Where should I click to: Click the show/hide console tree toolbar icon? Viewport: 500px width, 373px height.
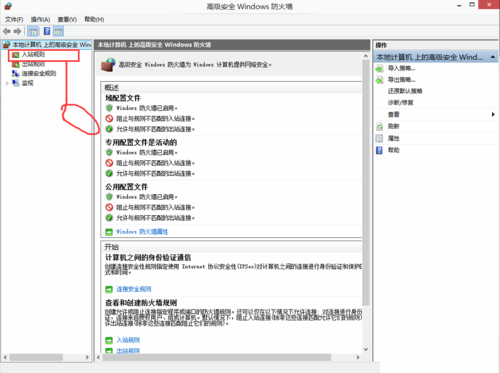[33, 31]
